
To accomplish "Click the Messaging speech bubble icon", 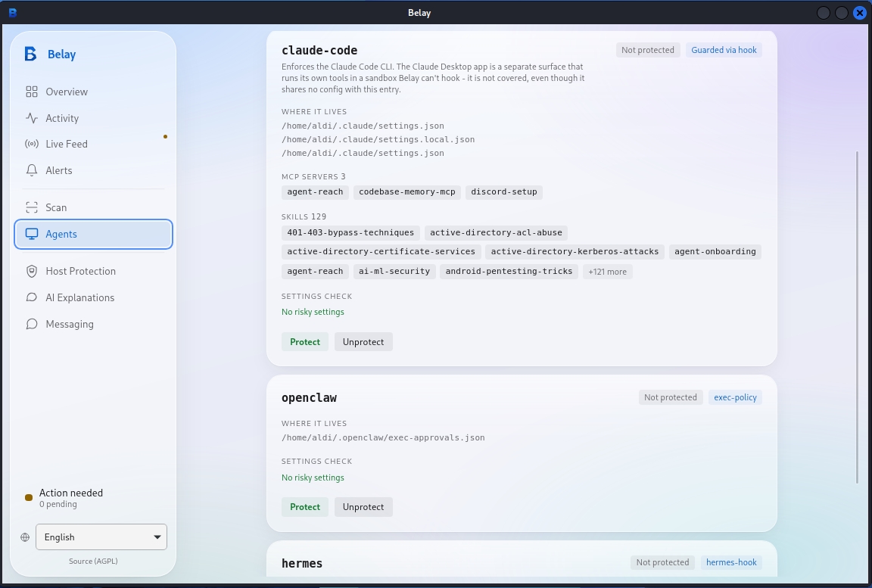I will (x=32, y=324).
